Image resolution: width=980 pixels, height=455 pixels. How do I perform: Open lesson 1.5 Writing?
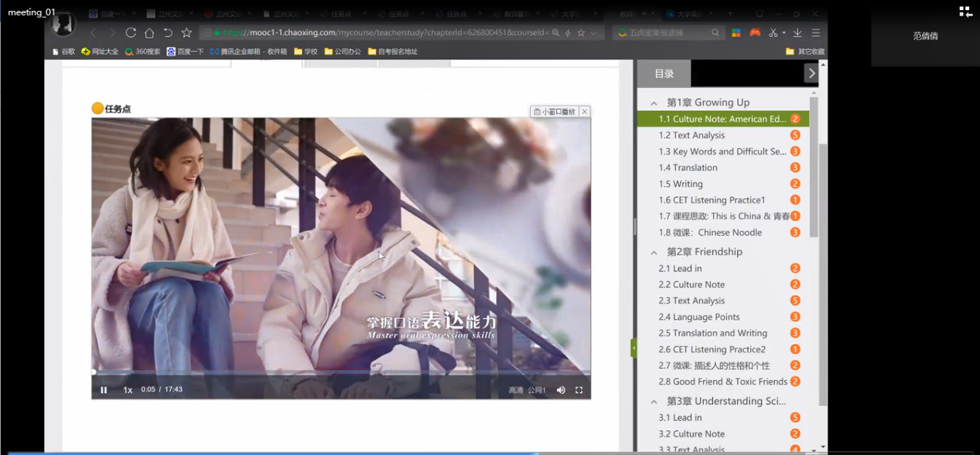(680, 184)
